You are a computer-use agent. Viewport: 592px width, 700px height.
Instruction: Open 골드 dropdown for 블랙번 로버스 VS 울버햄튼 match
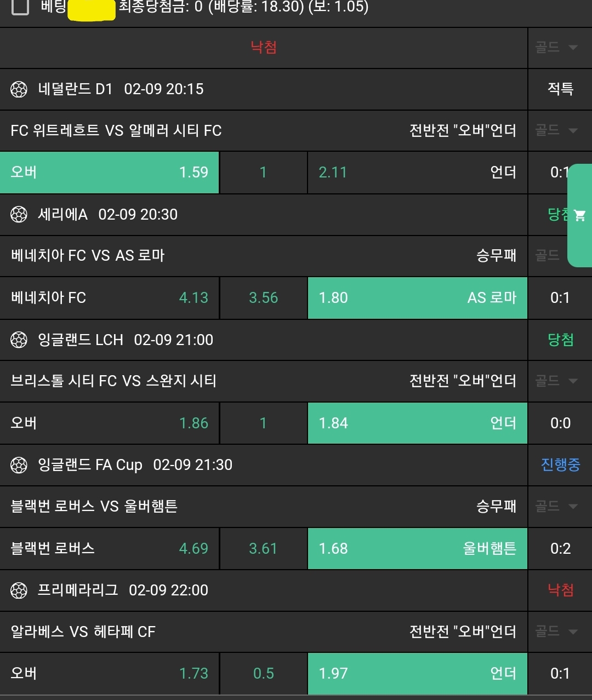557,506
